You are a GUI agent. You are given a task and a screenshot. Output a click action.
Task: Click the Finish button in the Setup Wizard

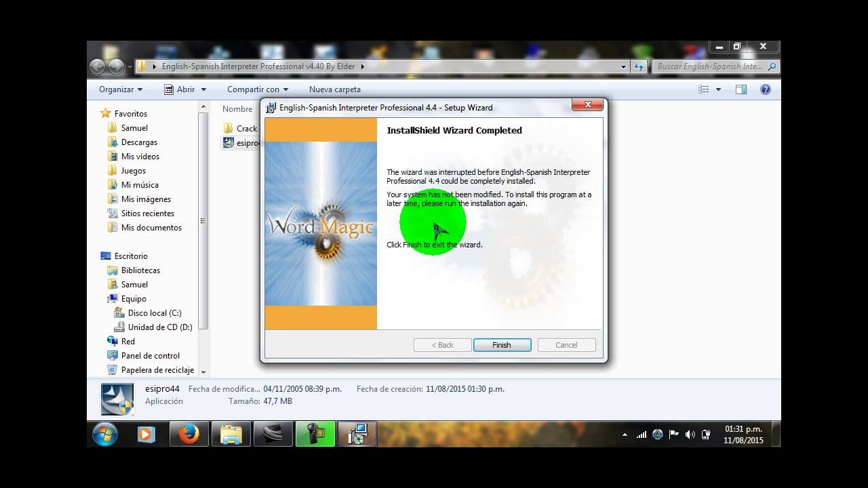click(502, 345)
